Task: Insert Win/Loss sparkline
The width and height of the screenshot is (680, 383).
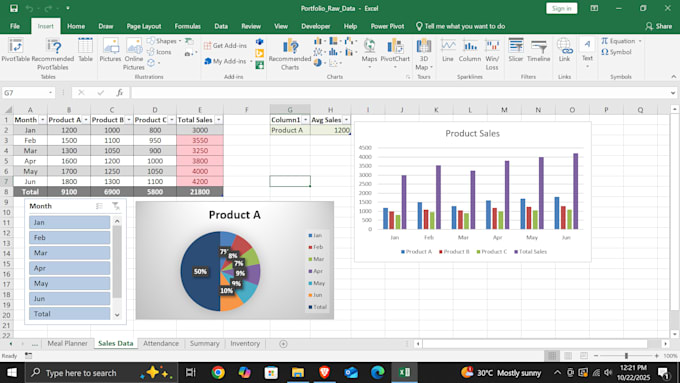Action: coord(492,54)
